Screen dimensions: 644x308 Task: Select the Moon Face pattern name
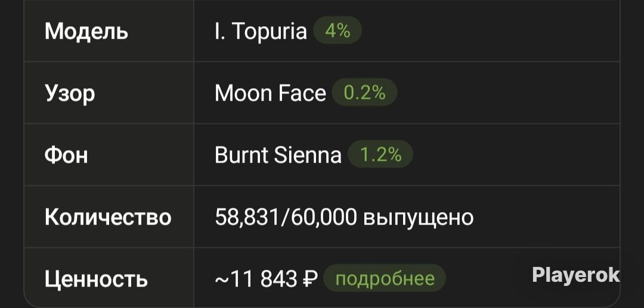(x=270, y=93)
